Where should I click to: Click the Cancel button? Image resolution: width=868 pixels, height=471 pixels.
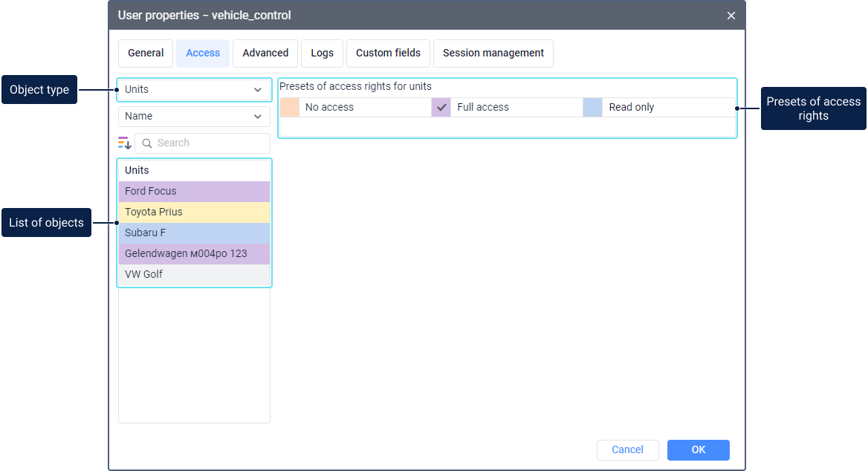(627, 449)
